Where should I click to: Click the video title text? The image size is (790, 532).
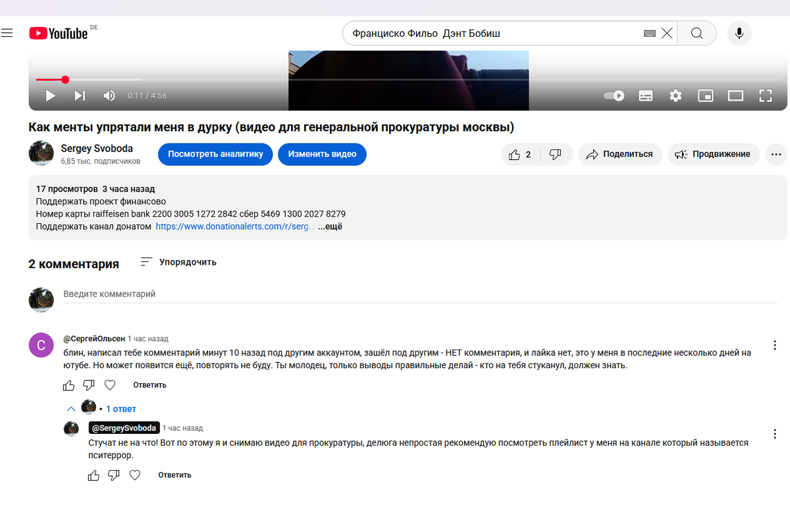click(x=271, y=127)
